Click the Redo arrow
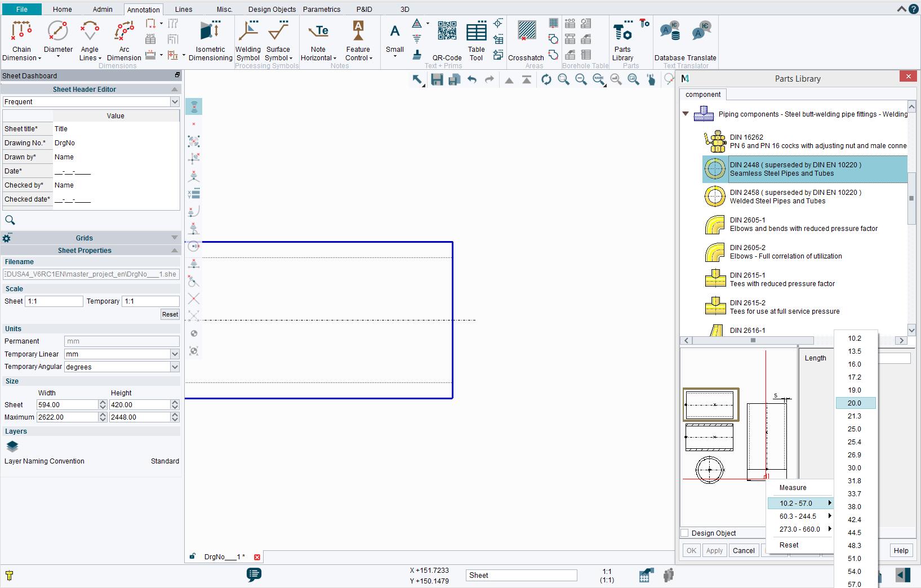921x588 pixels. click(490, 79)
